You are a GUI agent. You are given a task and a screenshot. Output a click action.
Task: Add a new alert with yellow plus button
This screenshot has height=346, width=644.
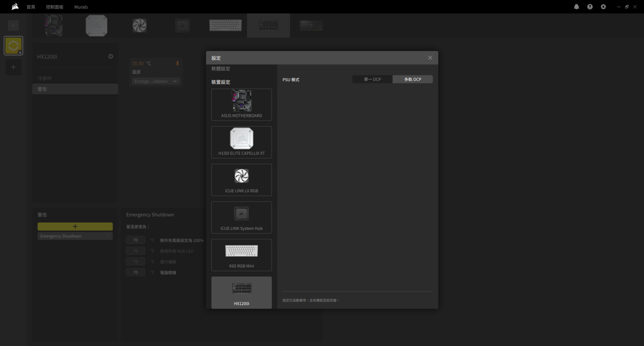[75, 226]
